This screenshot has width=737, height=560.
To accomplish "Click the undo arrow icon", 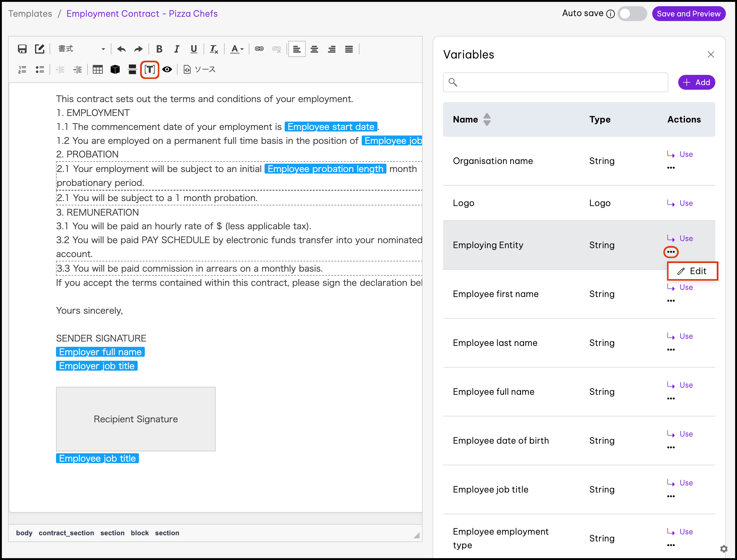I will [121, 49].
